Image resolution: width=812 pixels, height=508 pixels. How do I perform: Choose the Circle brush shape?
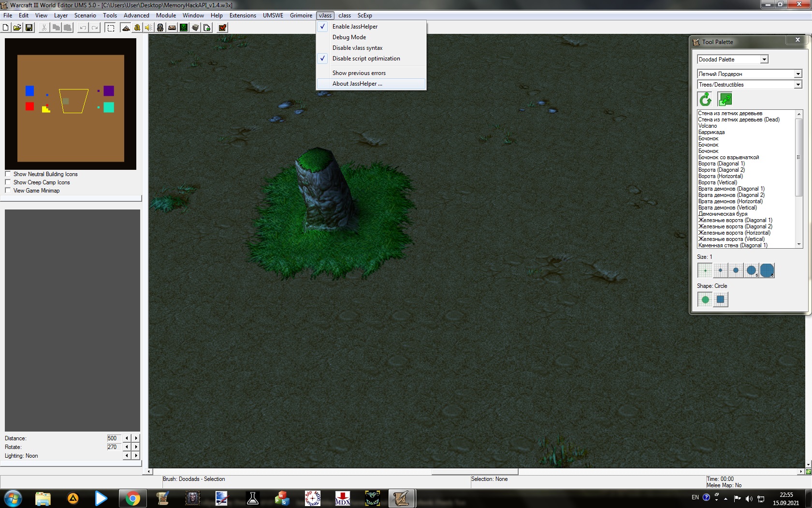click(705, 299)
